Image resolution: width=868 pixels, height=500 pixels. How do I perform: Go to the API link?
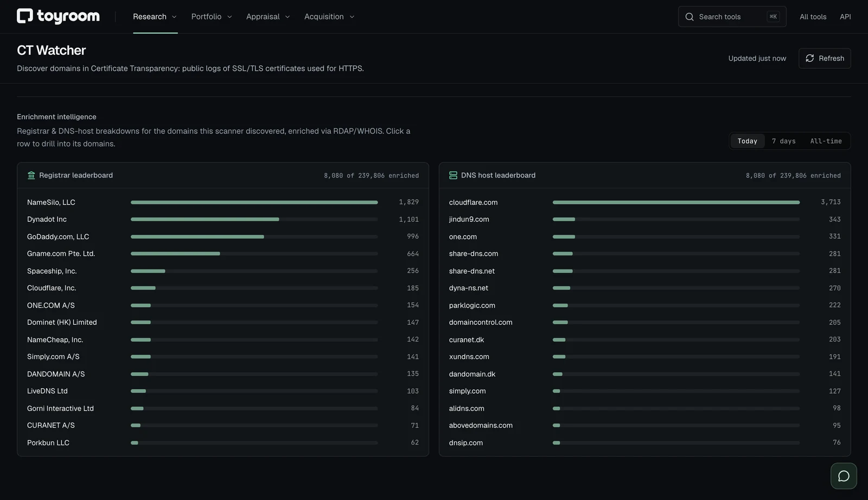pyautogui.click(x=845, y=17)
